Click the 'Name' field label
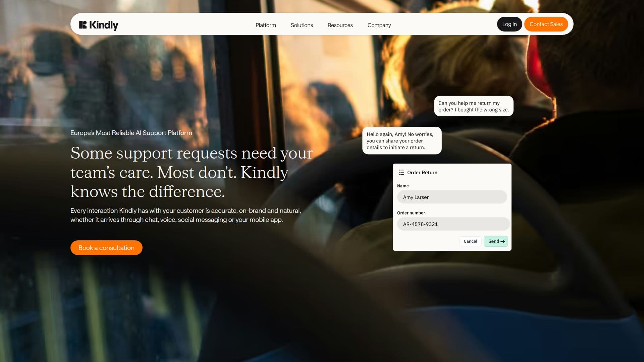This screenshot has height=362, width=644. (x=403, y=186)
